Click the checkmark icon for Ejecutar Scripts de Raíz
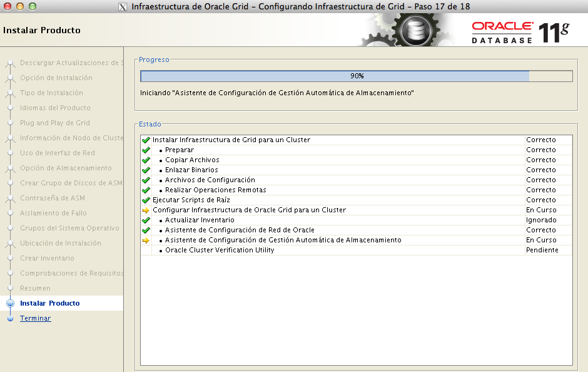The height and width of the screenshot is (372, 588). 146,200
